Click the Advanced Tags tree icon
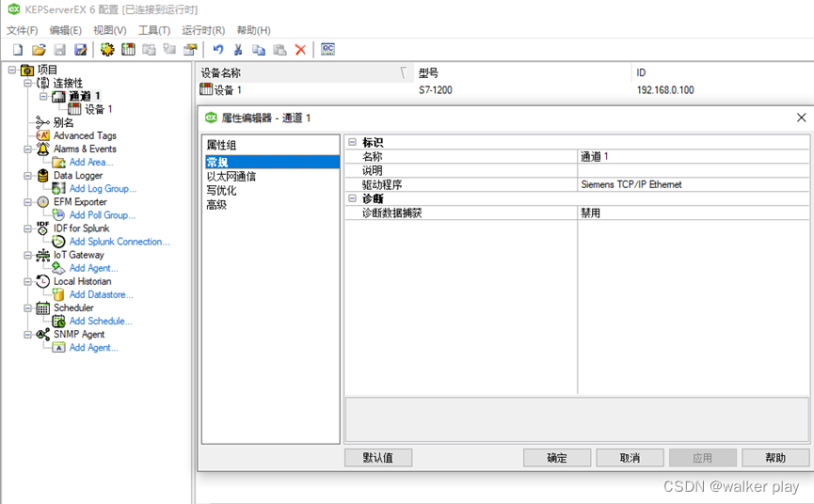Screen dimensions: 814x504 pos(43,135)
